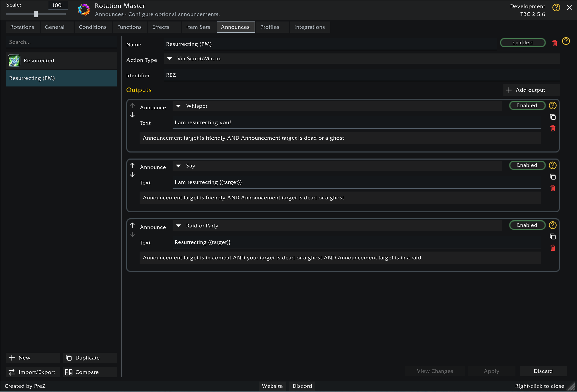Screen dimensions: 577x392
Task: Toggle Enabled on the Whisper output
Action: click(x=527, y=106)
